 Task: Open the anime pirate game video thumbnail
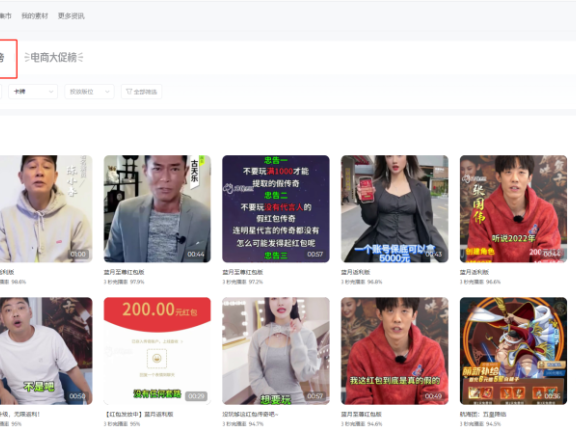click(513, 351)
